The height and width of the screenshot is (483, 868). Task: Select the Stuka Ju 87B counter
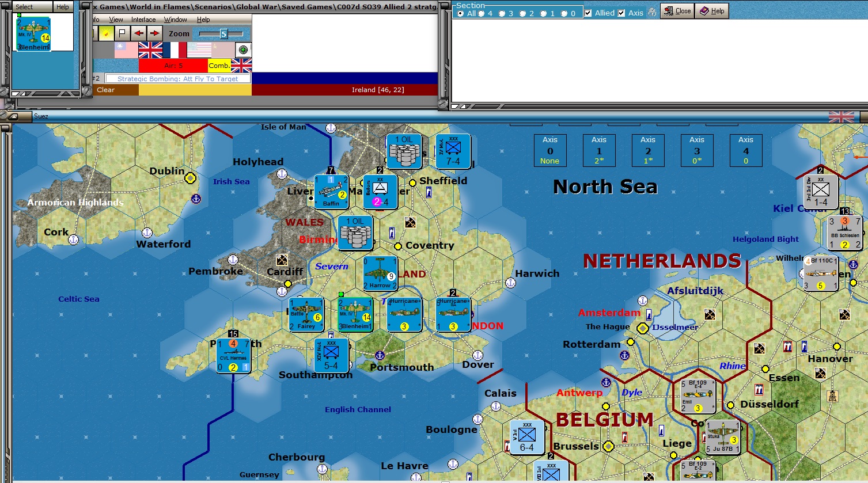point(723,437)
